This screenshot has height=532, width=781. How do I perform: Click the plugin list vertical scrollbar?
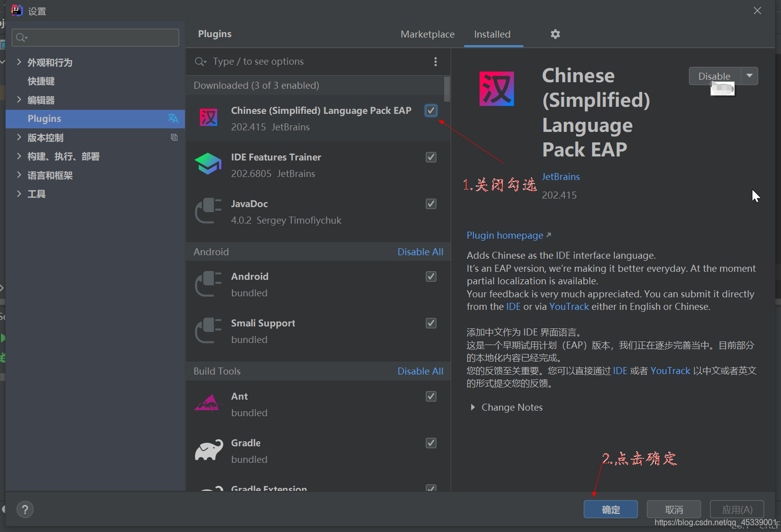pos(447,89)
